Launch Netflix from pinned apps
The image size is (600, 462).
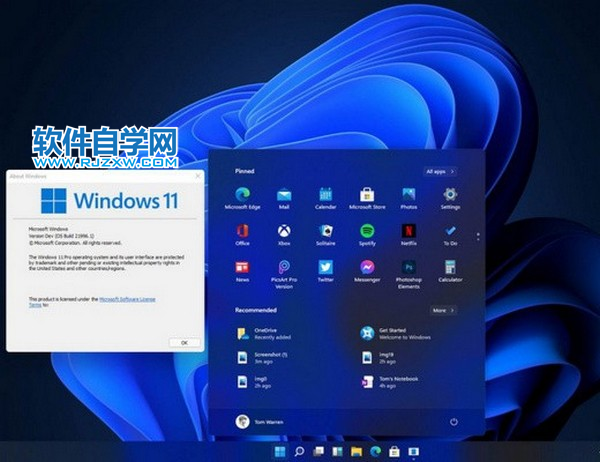pyautogui.click(x=409, y=235)
